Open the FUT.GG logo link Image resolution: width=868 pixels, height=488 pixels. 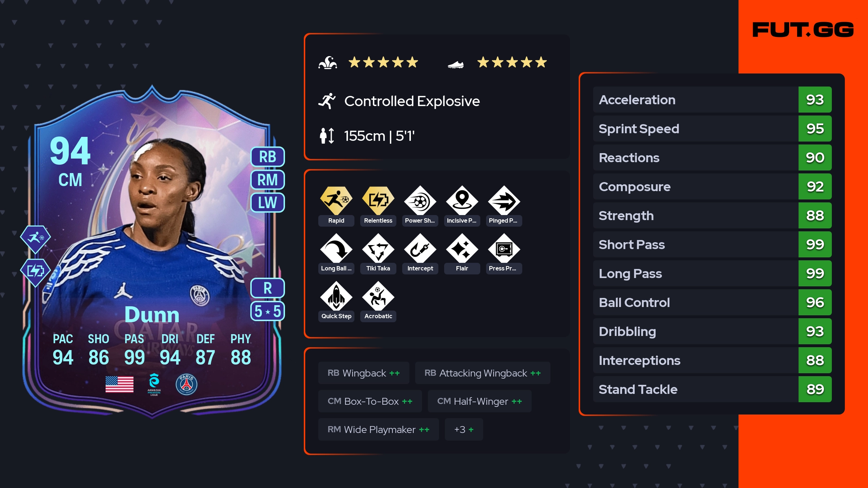click(803, 30)
